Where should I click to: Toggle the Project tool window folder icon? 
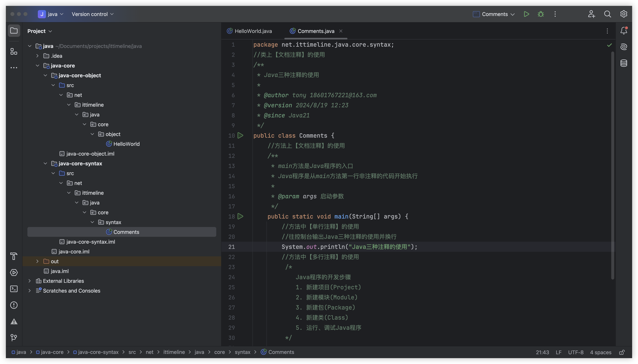click(14, 31)
